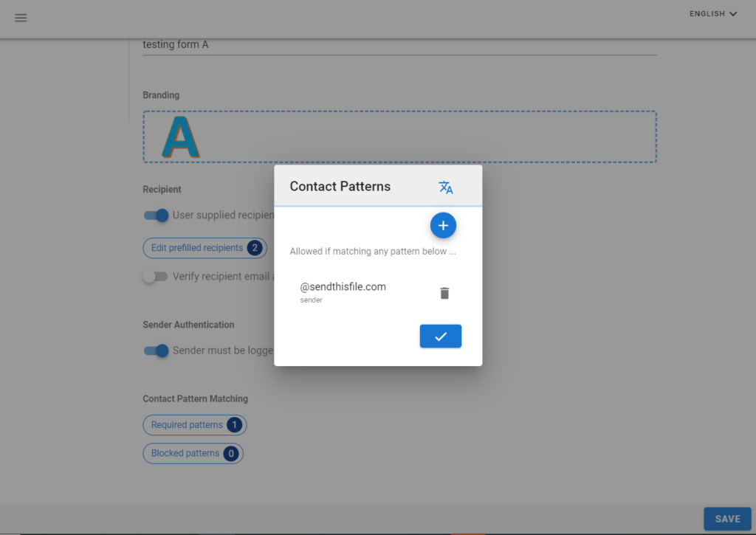Open the hamburger navigation menu
The width and height of the screenshot is (756, 535).
[x=21, y=18]
